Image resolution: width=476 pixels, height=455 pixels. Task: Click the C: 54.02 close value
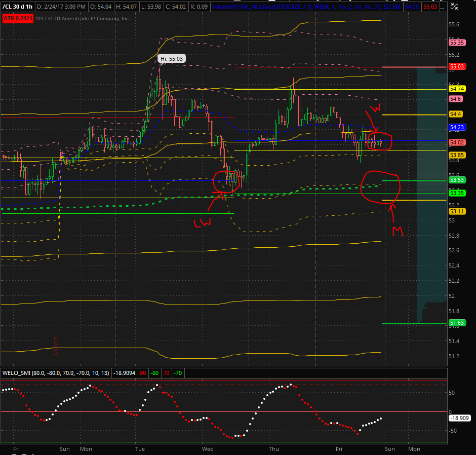[x=176, y=7]
